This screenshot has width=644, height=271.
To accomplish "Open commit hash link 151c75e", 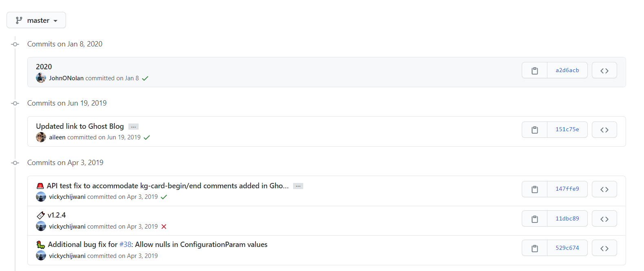I will (x=567, y=130).
